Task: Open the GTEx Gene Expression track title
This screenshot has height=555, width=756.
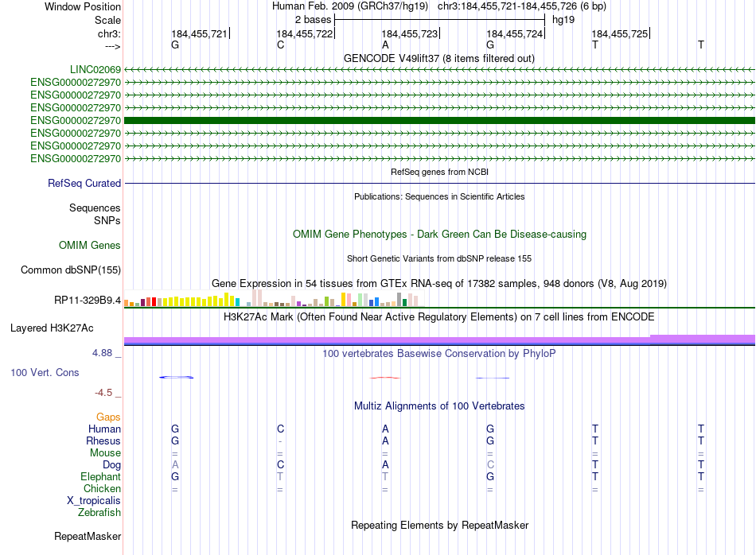Action: pyautogui.click(x=439, y=284)
